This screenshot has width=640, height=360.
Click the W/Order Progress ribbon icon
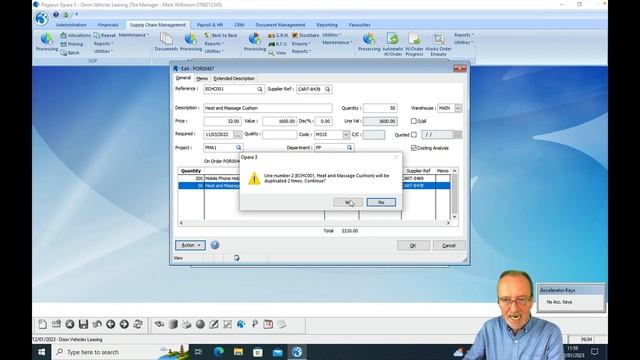[414, 44]
